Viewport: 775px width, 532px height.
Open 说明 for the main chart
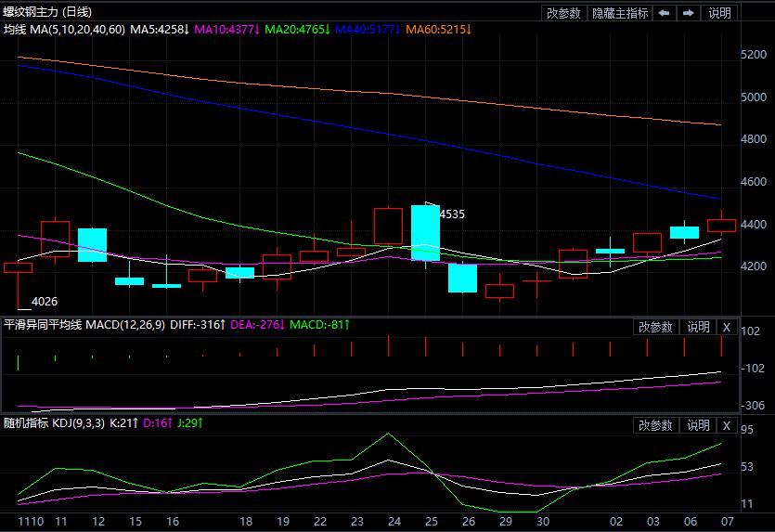(x=719, y=13)
